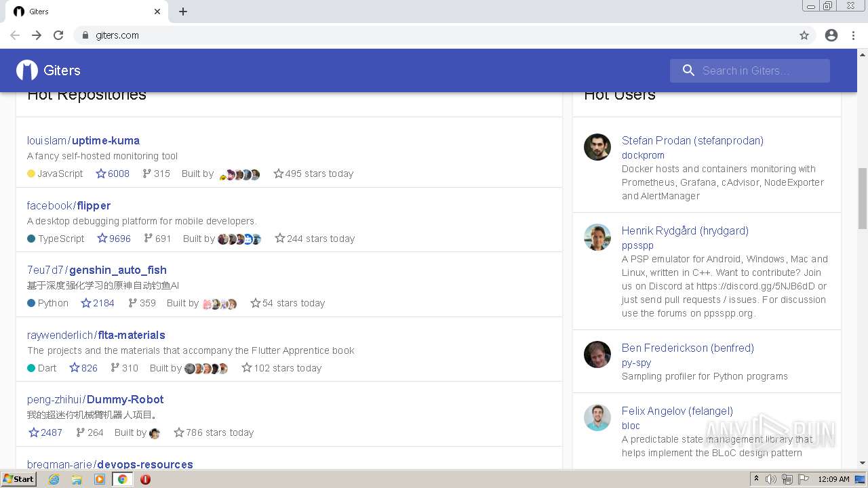The width and height of the screenshot is (868, 488).
Task: Click star count 2487 for Dummy-Robot
Action: coord(45,432)
